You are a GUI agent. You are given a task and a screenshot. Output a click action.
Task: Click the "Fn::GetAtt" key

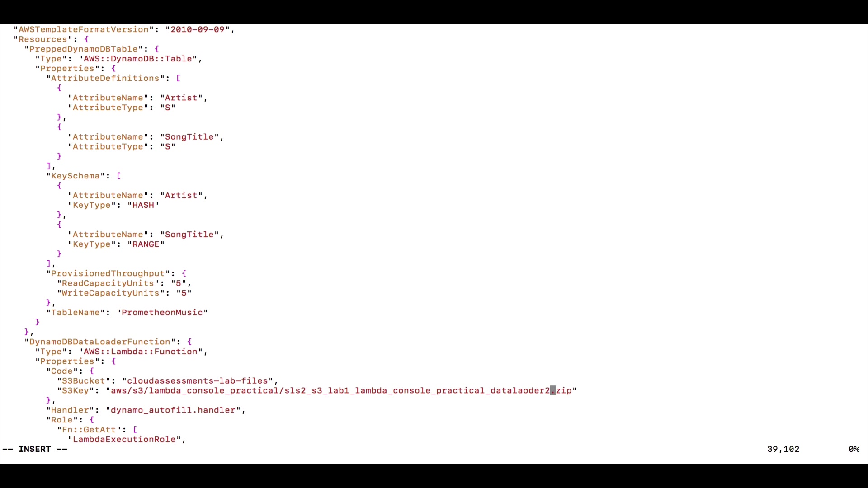(89, 430)
